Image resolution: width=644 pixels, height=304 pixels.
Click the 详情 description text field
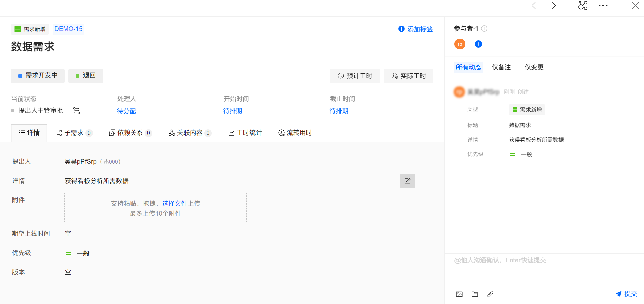point(230,181)
